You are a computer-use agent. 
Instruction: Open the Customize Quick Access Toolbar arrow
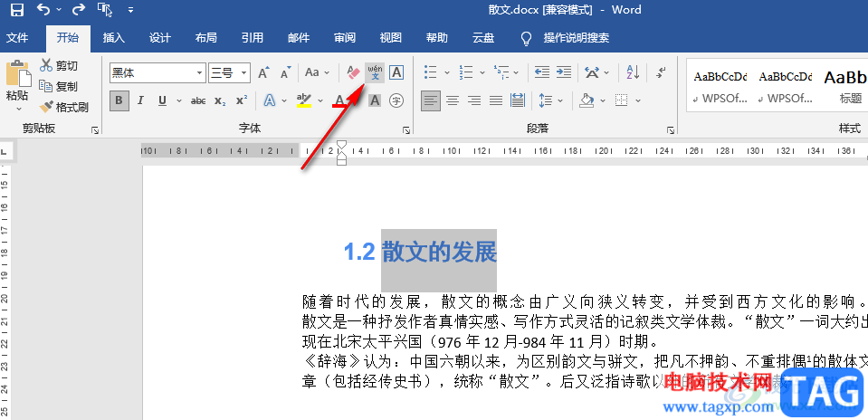click(x=130, y=10)
